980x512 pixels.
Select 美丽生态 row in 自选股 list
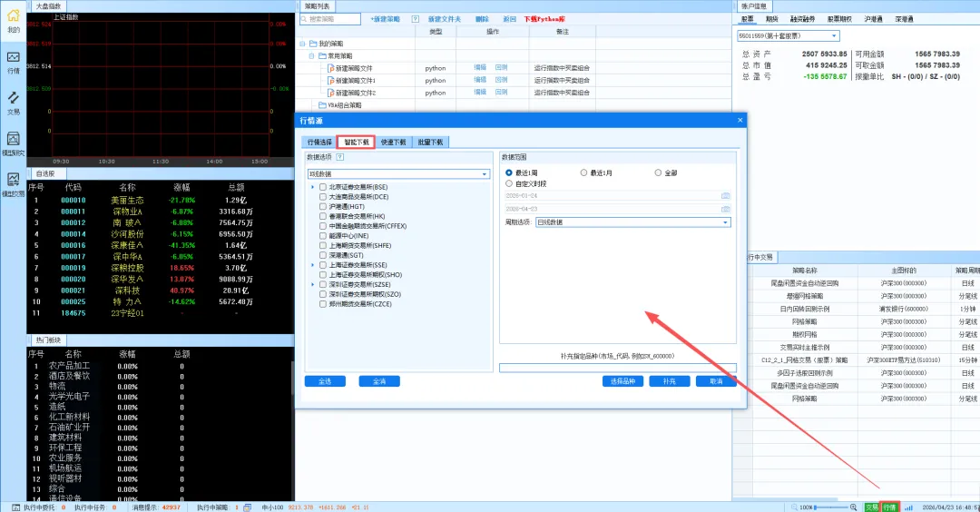(160, 200)
